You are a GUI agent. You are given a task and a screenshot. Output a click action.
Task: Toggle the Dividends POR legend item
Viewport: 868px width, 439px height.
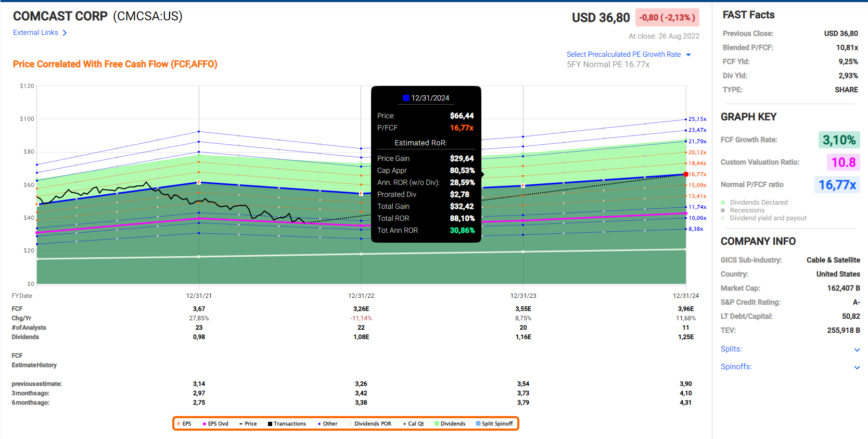370,424
